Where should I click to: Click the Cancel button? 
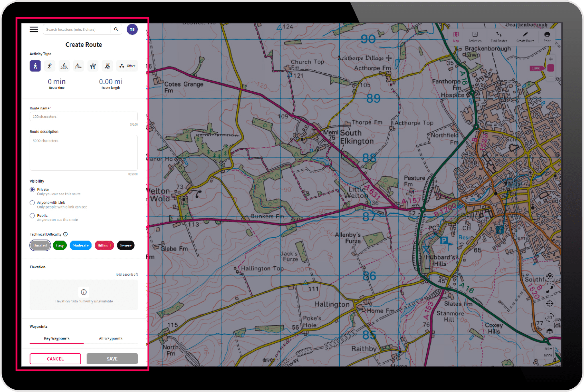point(55,359)
